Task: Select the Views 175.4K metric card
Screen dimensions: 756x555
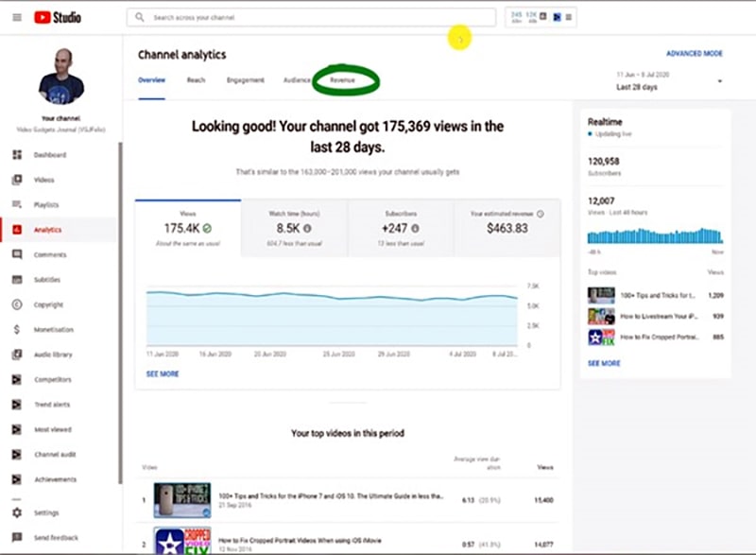Action: tap(188, 228)
